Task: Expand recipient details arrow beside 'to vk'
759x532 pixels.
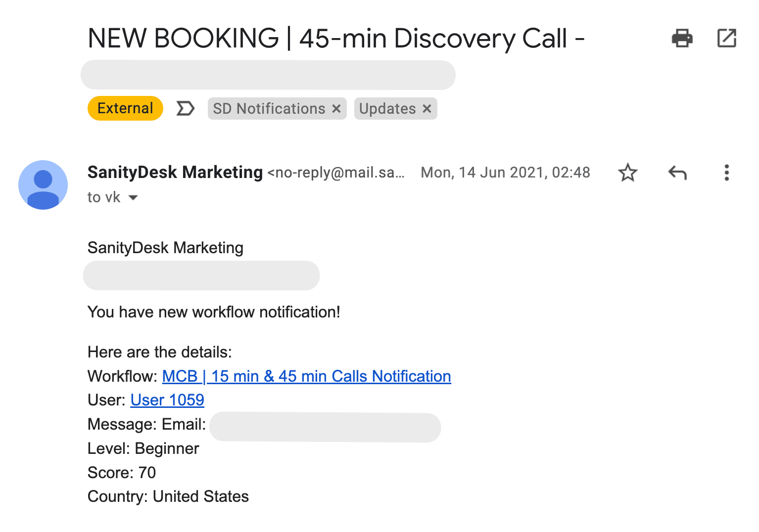Action: (x=133, y=198)
